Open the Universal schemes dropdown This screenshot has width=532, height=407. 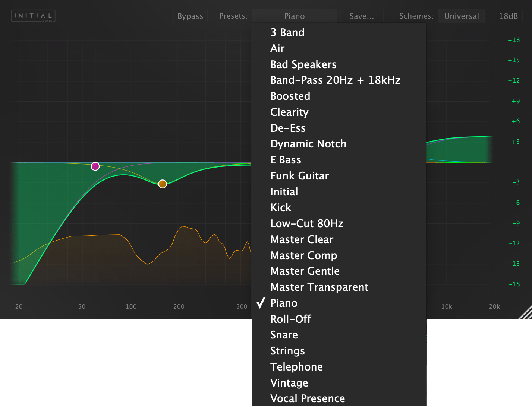(461, 16)
